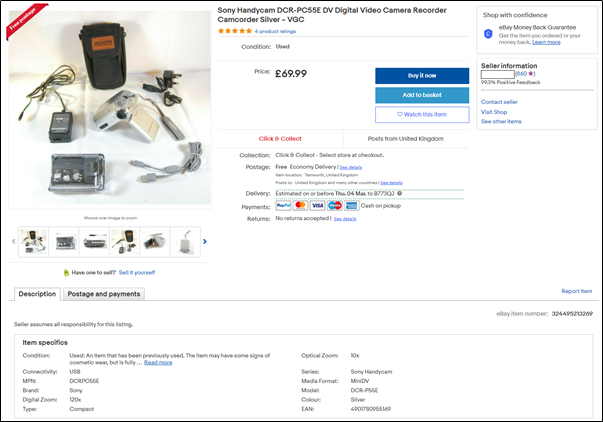
Task: Open Returns See details link
Action: (345, 219)
